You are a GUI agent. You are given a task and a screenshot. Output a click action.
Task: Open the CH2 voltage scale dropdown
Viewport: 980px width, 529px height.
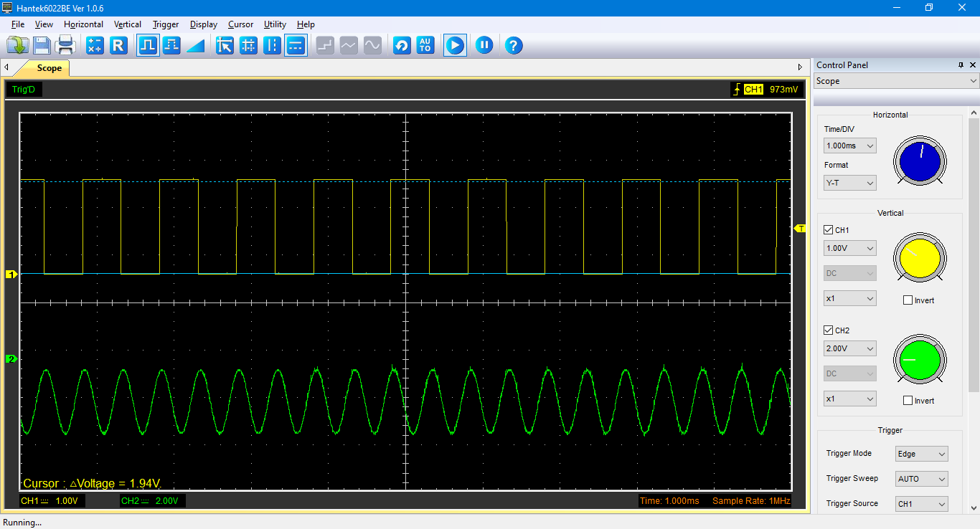pyautogui.click(x=849, y=348)
